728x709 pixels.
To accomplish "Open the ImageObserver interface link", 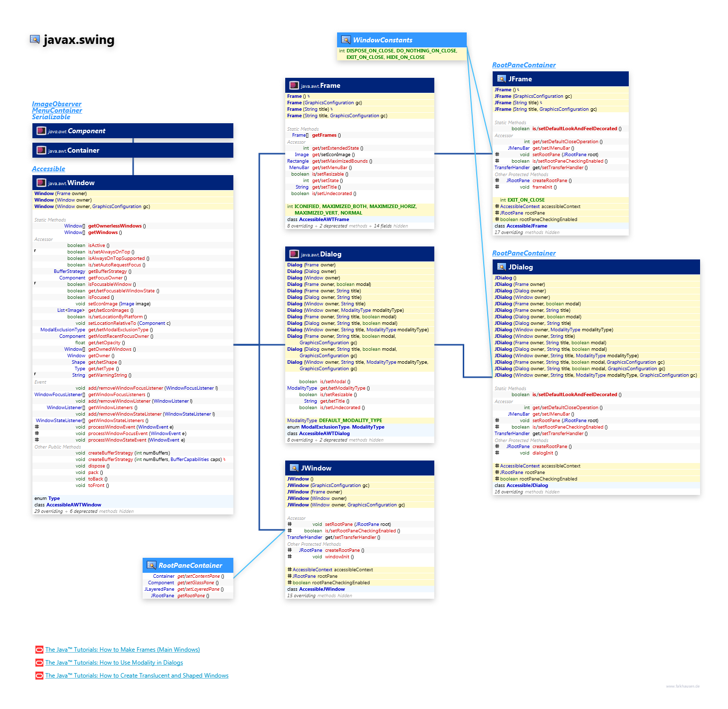I will (x=56, y=104).
